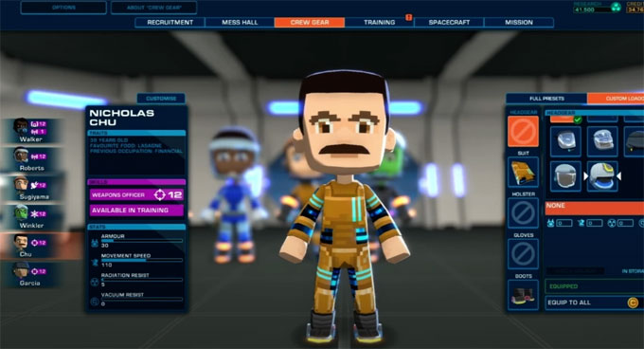644x349 pixels.
Task: Select crew member Garcia portrait
Action: (x=31, y=274)
